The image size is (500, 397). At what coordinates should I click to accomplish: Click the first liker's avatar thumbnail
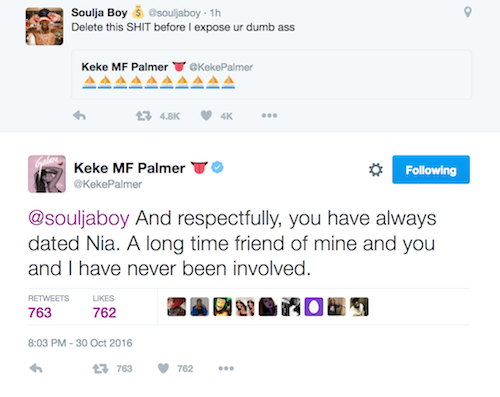pos(177,307)
